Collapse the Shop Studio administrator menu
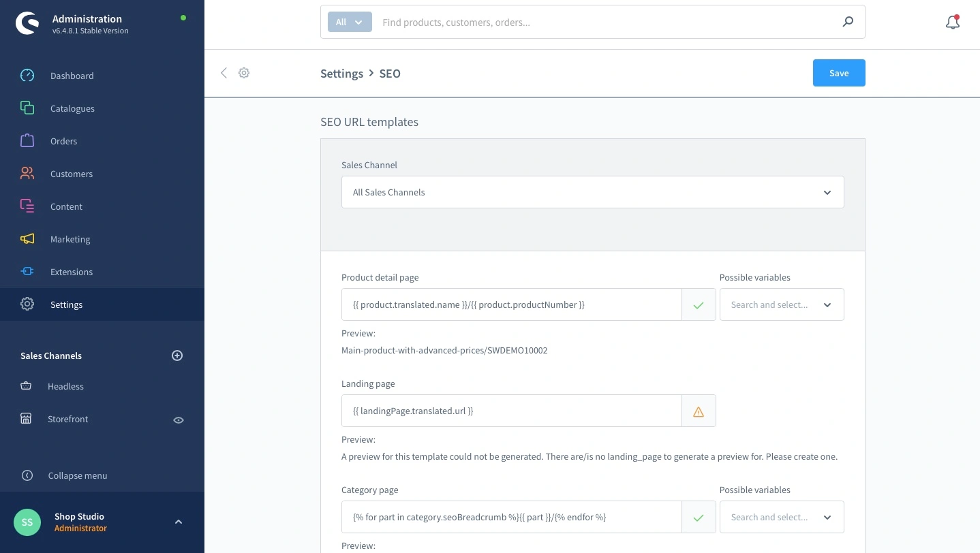 (179, 522)
